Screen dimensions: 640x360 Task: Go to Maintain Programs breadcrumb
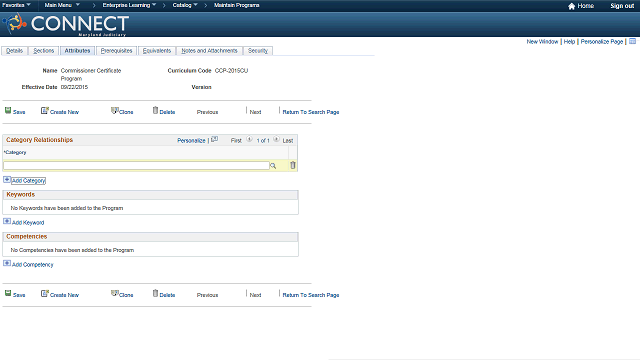point(236,5)
